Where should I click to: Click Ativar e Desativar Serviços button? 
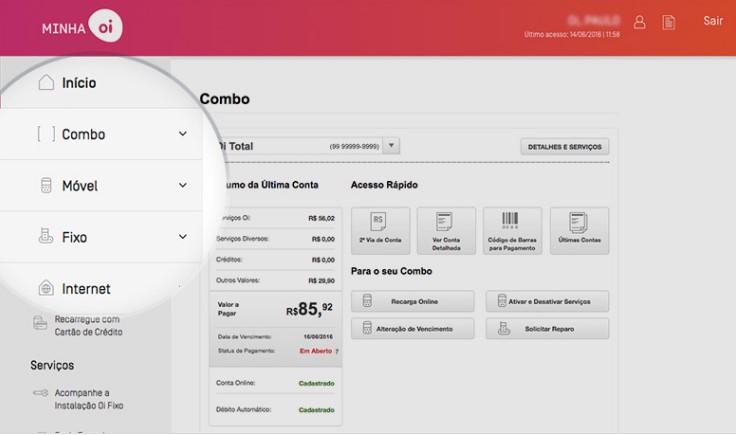tap(547, 301)
